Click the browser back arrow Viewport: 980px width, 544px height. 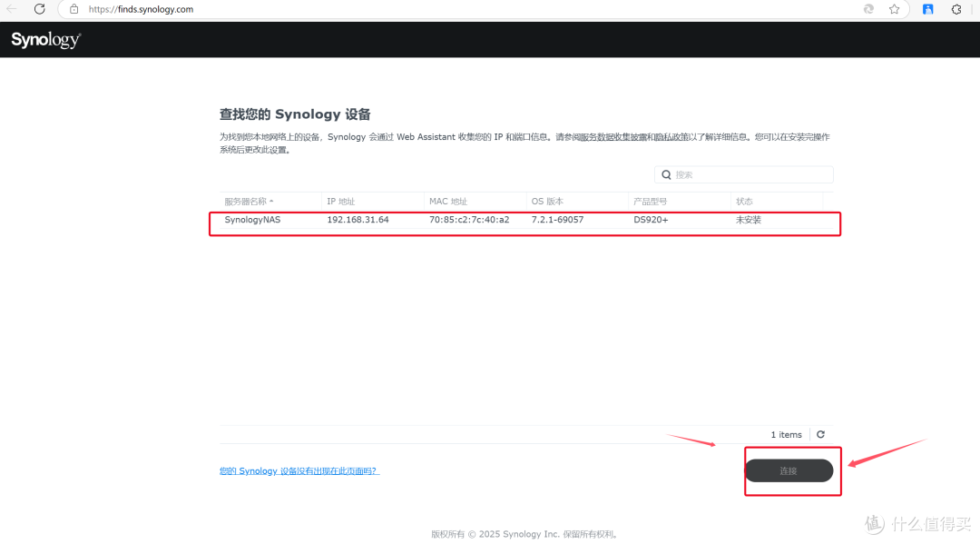click(11, 9)
